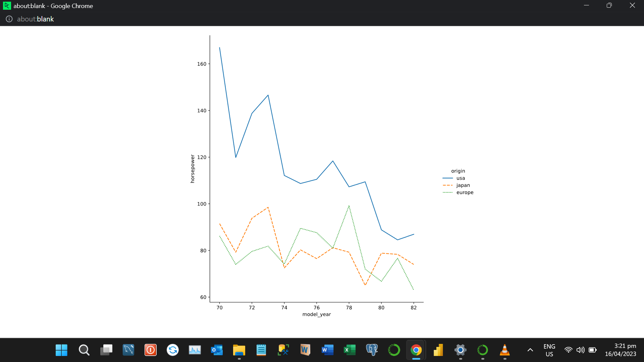Open clock and date panel 3:21 pm

click(x=620, y=350)
